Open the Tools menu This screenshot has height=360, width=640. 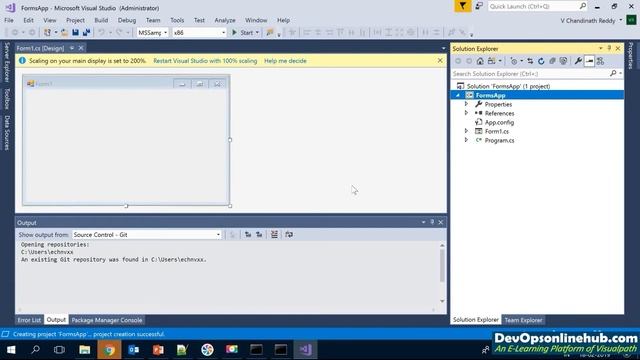click(177, 20)
